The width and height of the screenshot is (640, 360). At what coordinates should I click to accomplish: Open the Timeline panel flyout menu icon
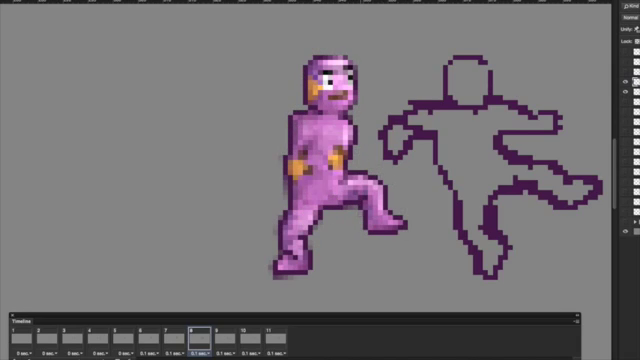(576, 322)
